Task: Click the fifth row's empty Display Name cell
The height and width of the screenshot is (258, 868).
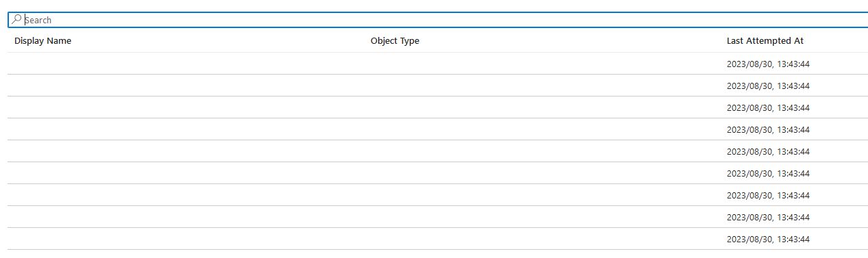Action: (x=186, y=151)
